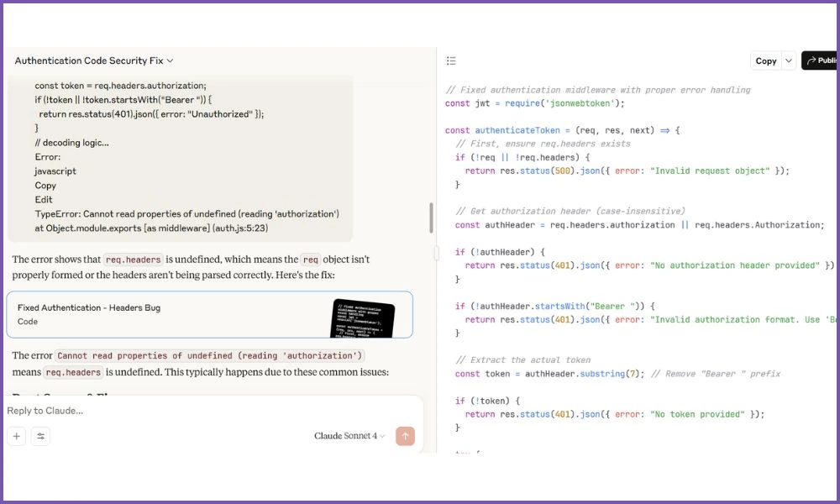Click the chat panel vertical scrollbar

[x=432, y=218]
